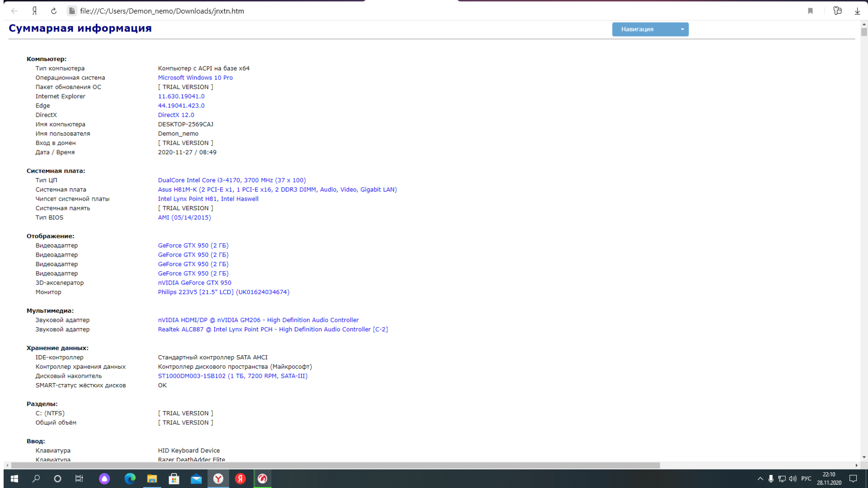Show hidden tray icons chevron
The width and height of the screenshot is (868, 488).
point(760,479)
